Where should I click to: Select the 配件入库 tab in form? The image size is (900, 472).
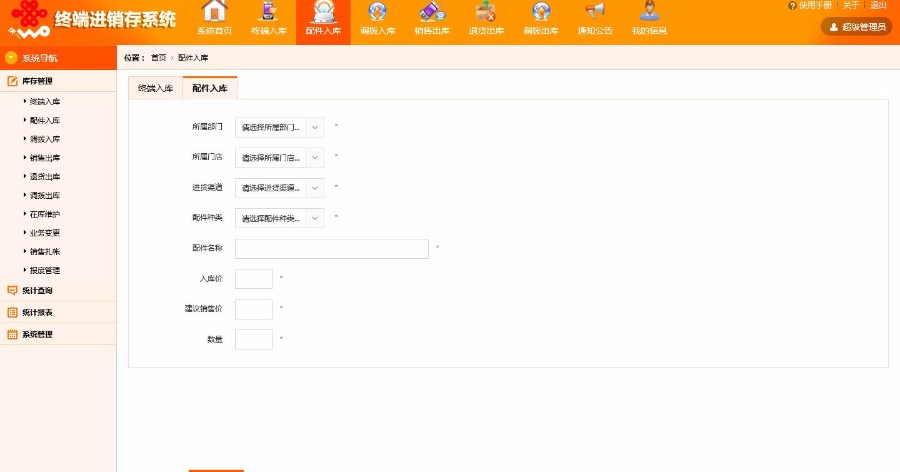pos(210,88)
